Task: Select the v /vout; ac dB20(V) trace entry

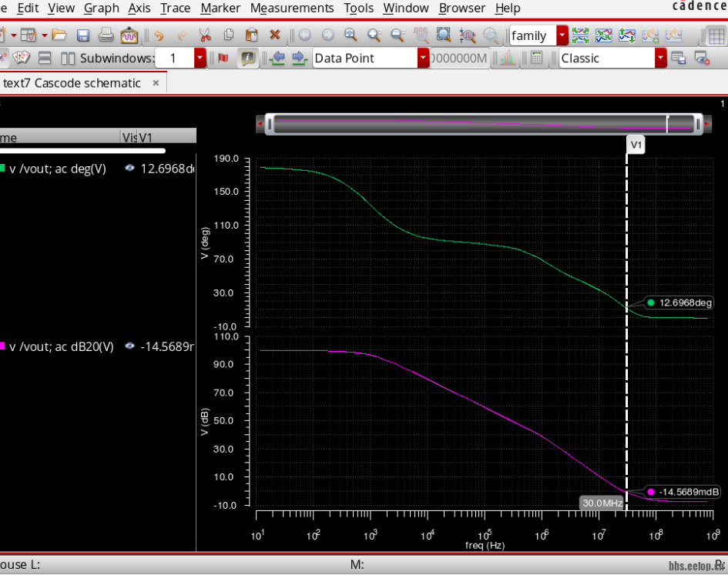Action: [x=62, y=346]
